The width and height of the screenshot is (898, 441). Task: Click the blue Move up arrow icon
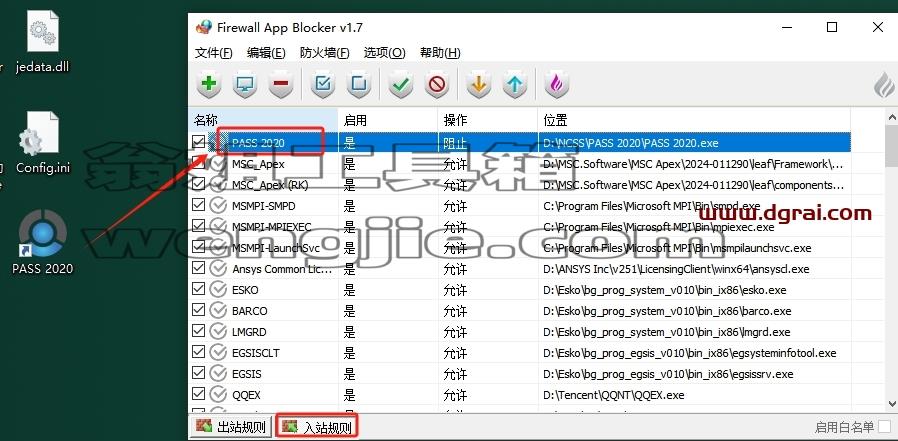pos(514,85)
